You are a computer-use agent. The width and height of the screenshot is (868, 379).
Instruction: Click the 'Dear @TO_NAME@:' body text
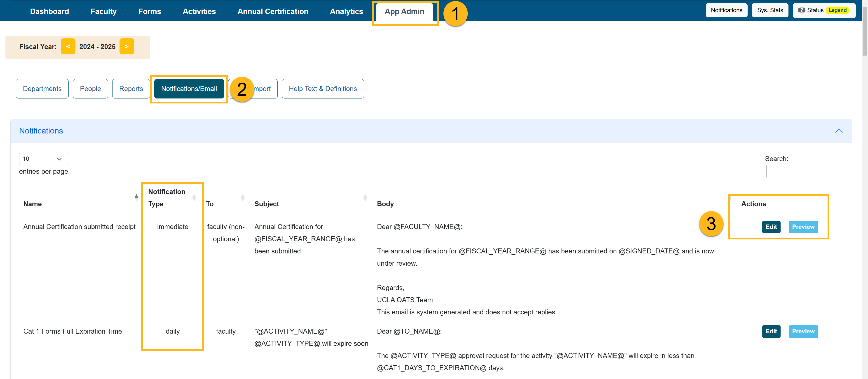[x=409, y=331]
